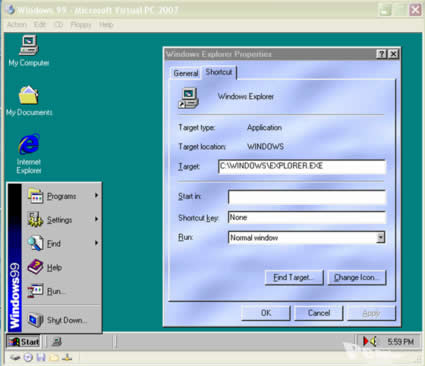
Task: Open Programs in Start menu
Action: tap(63, 196)
